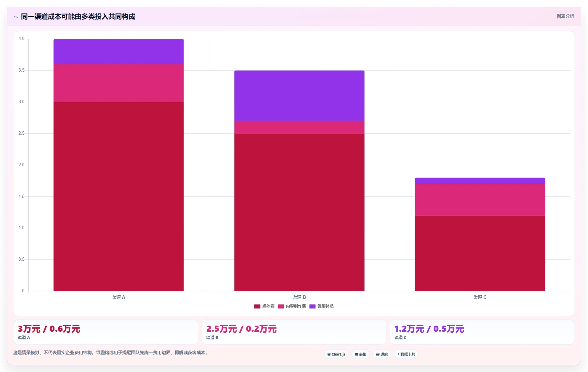Click the footnote starting 这是情景模拟

(111, 353)
